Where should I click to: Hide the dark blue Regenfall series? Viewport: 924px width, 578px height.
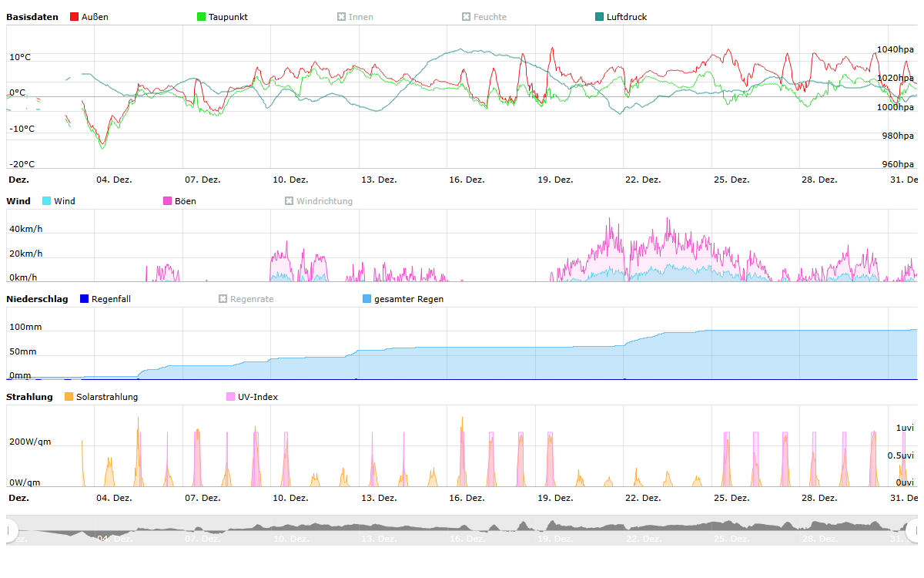(110, 299)
